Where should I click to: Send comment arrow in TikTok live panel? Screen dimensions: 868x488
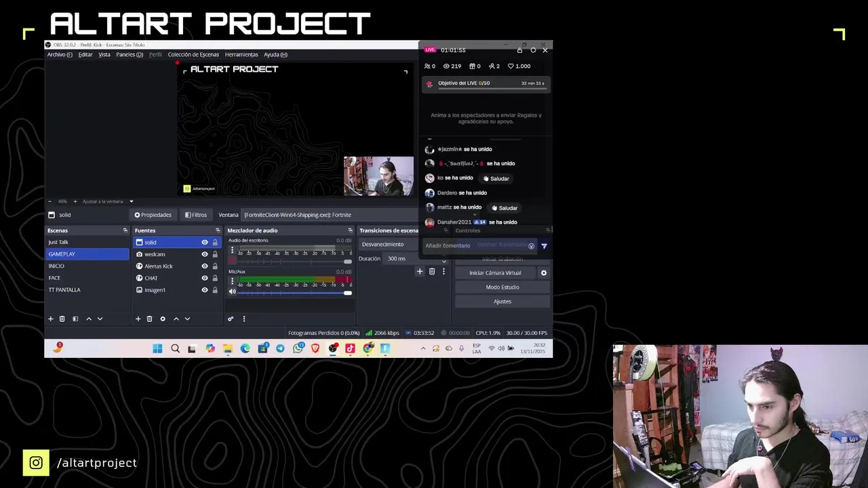[x=544, y=246]
